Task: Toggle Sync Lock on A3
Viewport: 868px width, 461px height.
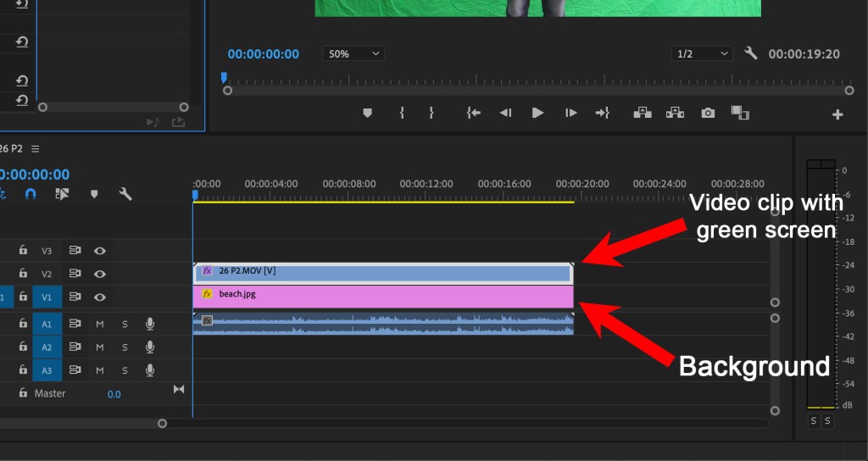Action: click(75, 369)
